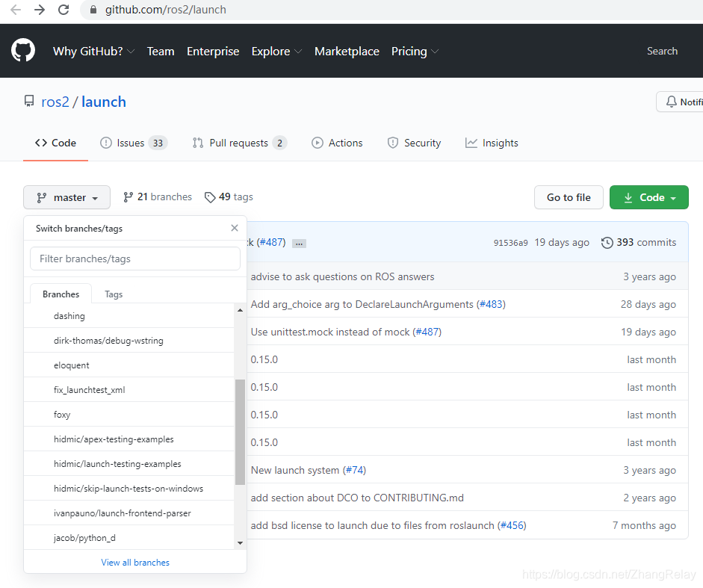Click the Filter branches/tags field
703x588 pixels.
click(x=134, y=258)
